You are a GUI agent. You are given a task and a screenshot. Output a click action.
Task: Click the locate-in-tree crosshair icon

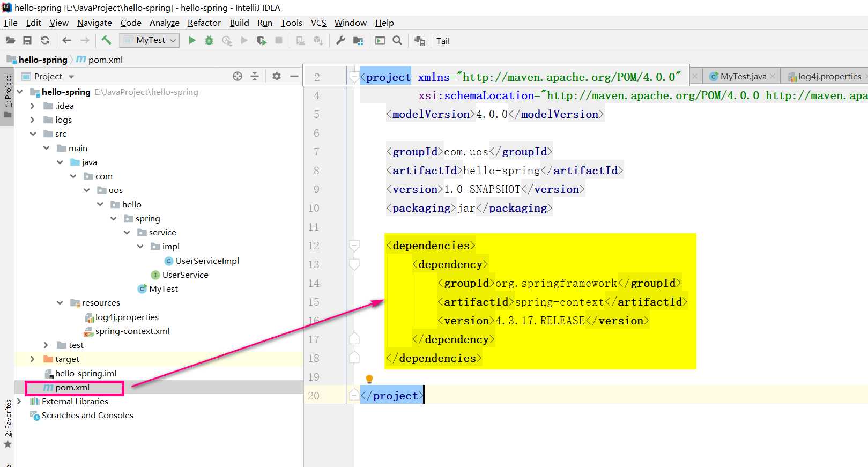[238, 76]
